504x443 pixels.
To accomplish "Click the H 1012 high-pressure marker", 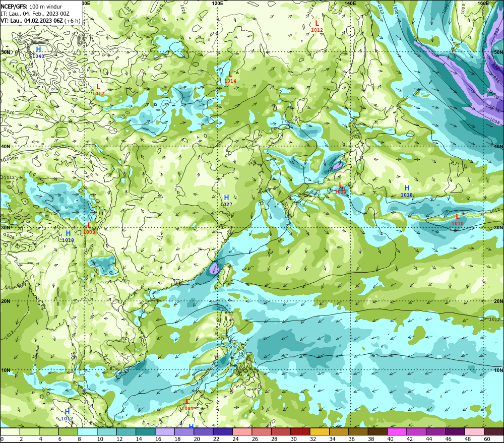I will [67, 415].
